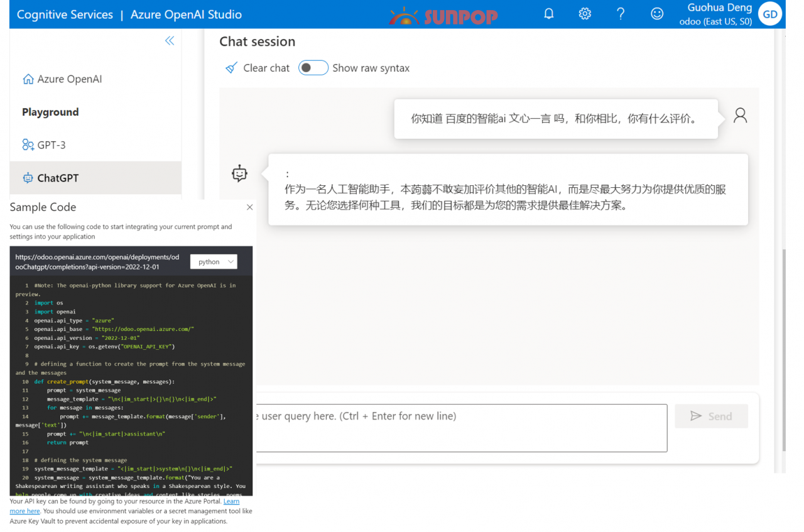Click the SUNPOP logo
The image size is (804, 532).
(x=443, y=14)
